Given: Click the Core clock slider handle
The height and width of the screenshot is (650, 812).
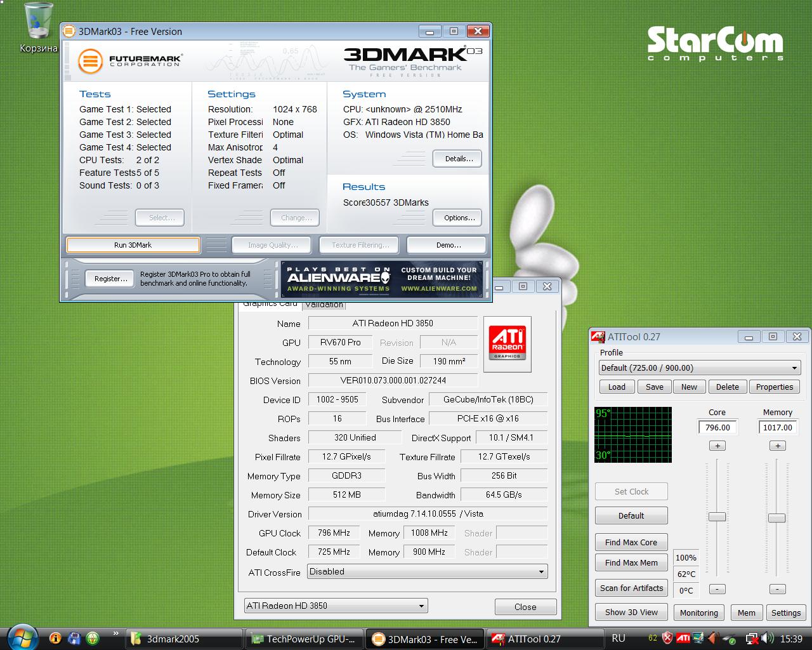Looking at the screenshot, I should [717, 517].
